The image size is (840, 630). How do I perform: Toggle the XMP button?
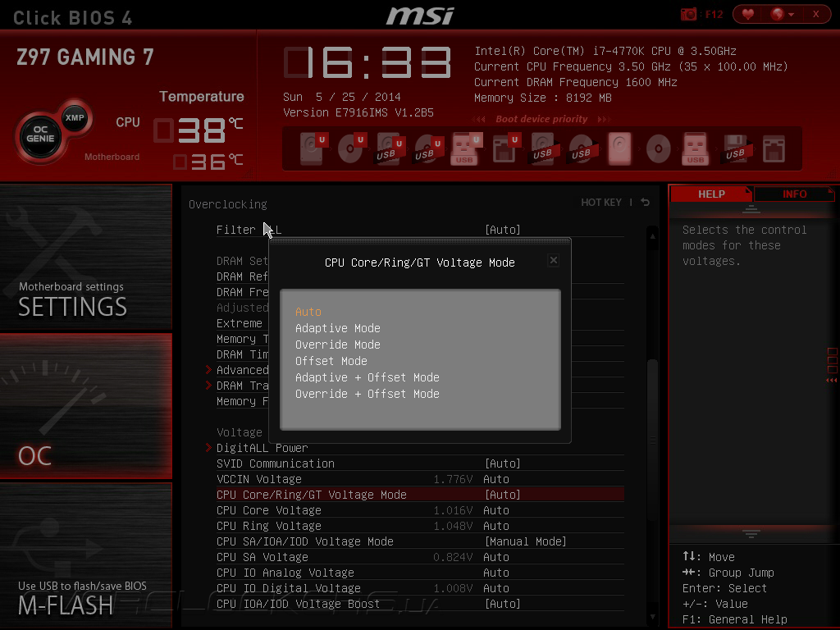point(75,117)
